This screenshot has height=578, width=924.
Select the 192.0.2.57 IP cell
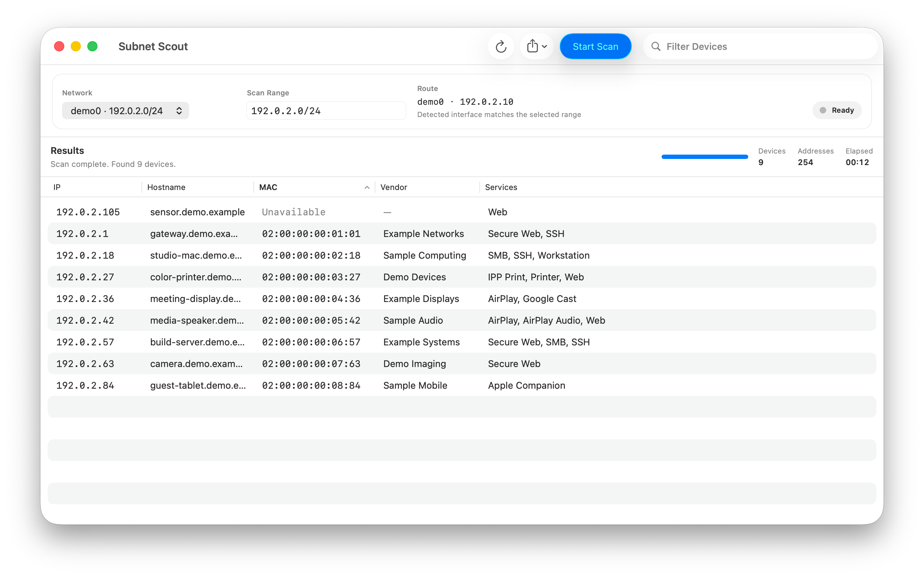point(85,342)
